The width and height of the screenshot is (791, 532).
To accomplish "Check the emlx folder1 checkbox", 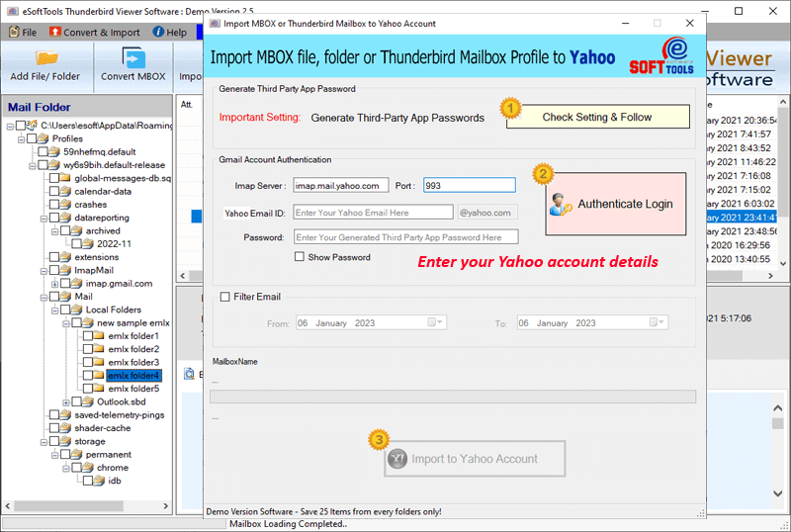I will point(88,335).
